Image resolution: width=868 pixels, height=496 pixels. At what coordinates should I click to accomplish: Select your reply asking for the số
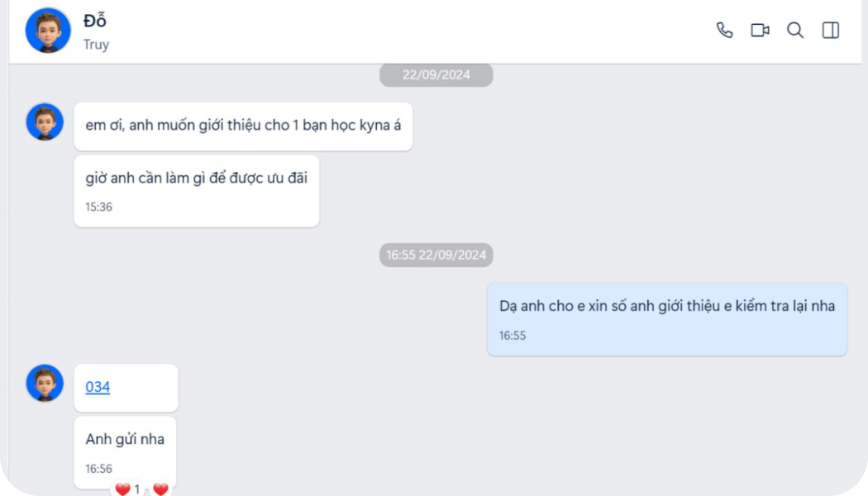666,306
